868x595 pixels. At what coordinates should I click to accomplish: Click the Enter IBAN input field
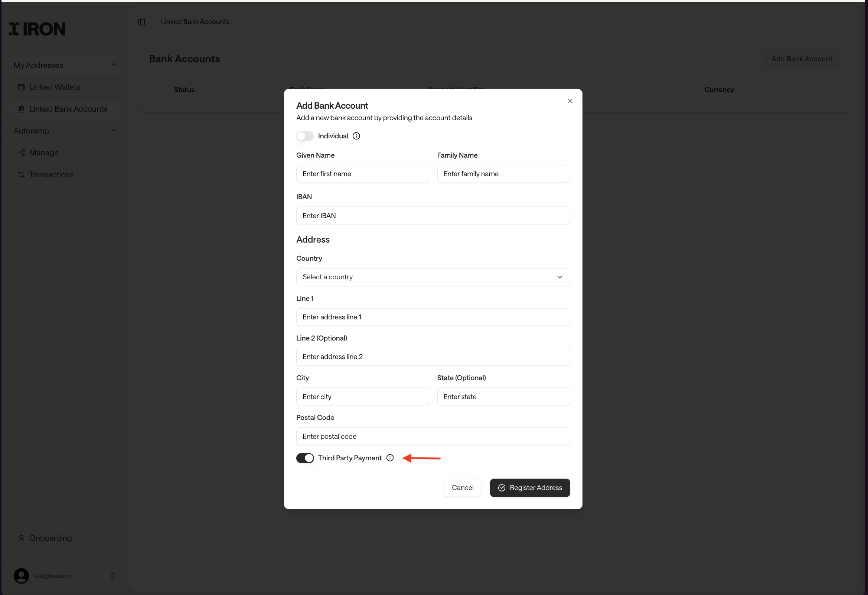pos(433,216)
